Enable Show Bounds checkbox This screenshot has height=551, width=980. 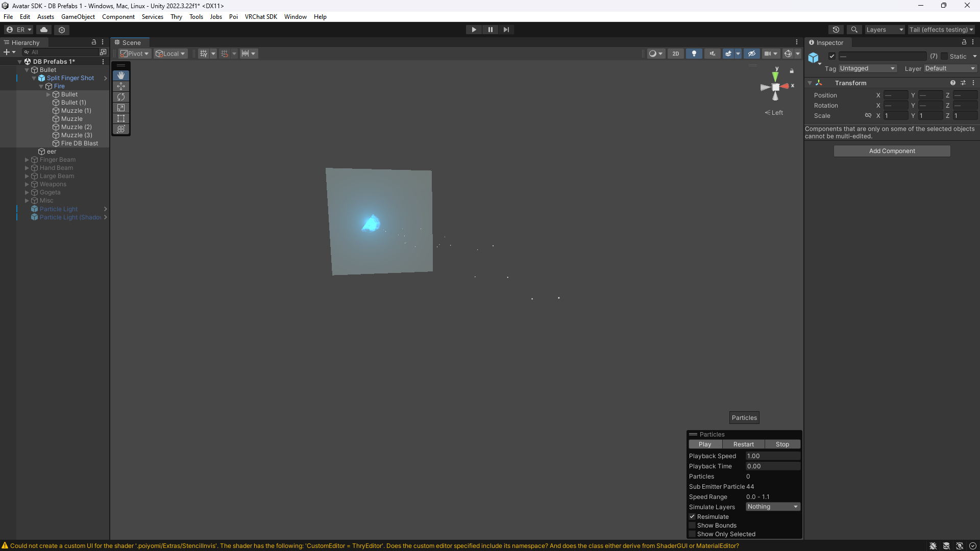click(x=692, y=525)
